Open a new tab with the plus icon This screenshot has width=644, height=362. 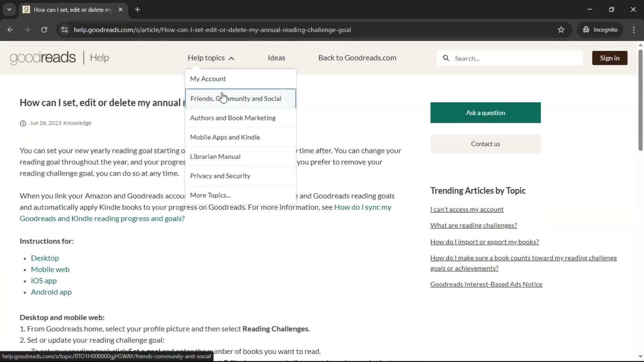pos(138,10)
